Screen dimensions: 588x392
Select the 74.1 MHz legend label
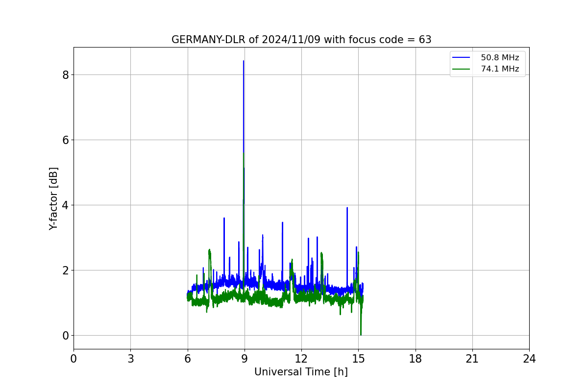point(500,69)
